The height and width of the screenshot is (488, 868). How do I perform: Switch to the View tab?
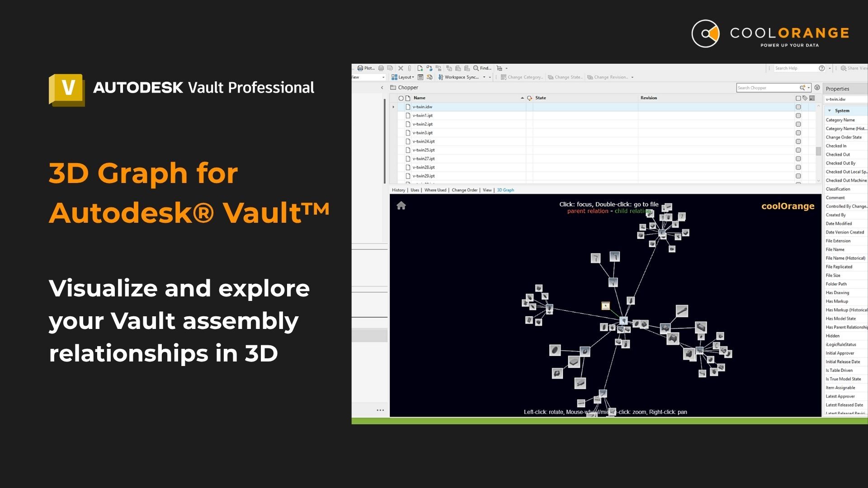click(487, 190)
